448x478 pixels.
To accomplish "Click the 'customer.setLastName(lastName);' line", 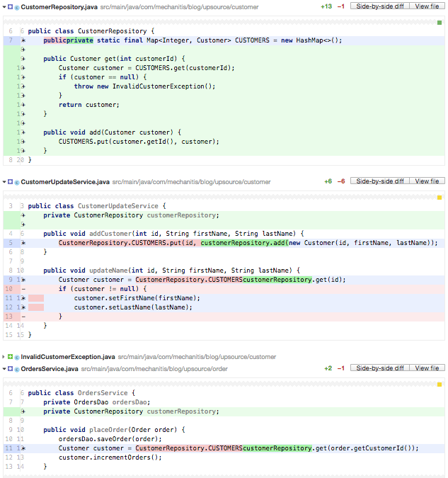I will 133,307.
